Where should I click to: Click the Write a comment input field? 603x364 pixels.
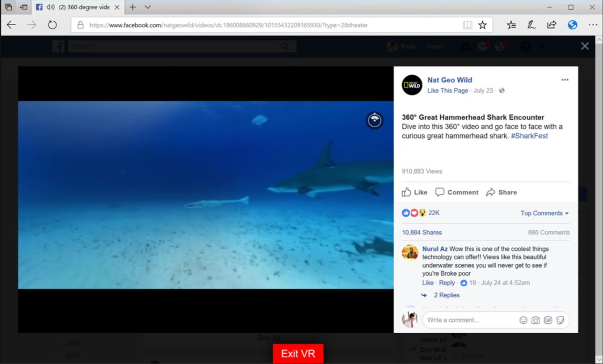tap(471, 320)
